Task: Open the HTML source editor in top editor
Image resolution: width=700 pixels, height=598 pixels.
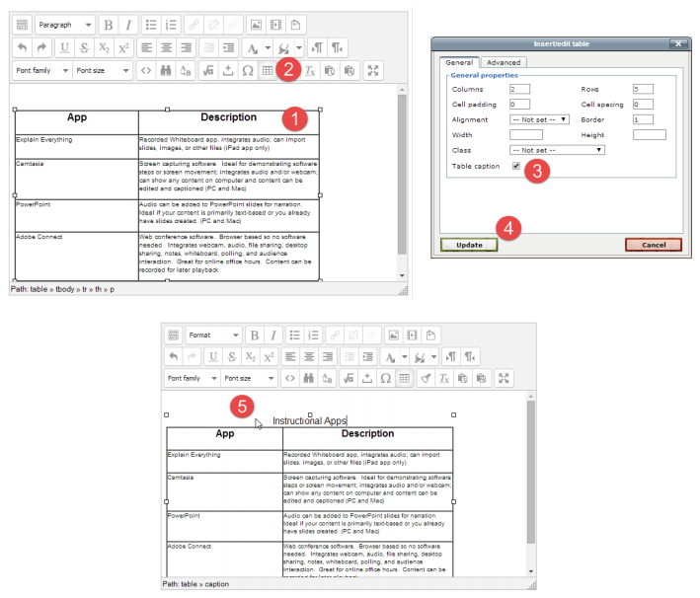Action: coord(146,70)
